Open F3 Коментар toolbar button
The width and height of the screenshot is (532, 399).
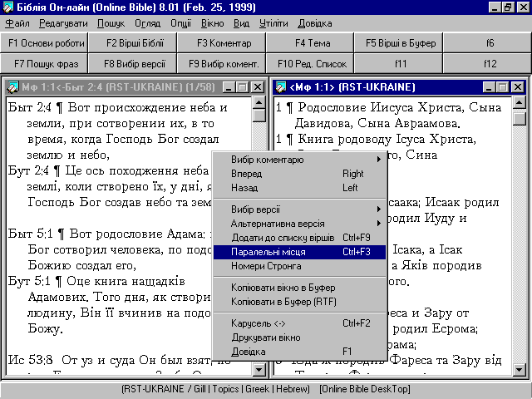point(222,42)
